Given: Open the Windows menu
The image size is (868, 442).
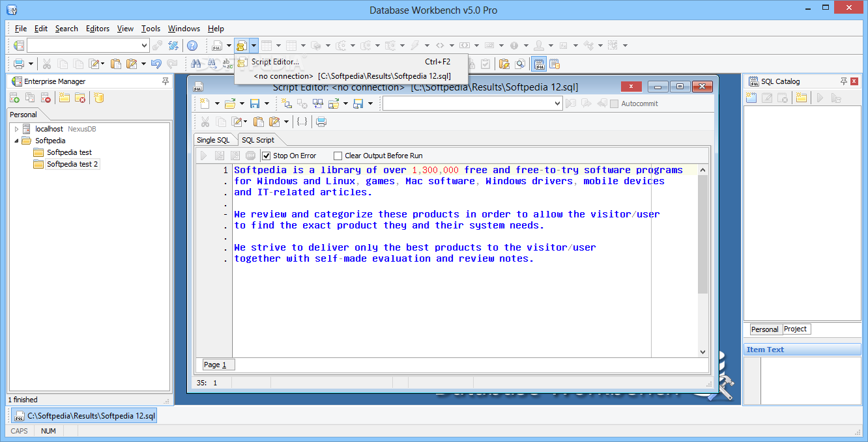Looking at the screenshot, I should (184, 29).
